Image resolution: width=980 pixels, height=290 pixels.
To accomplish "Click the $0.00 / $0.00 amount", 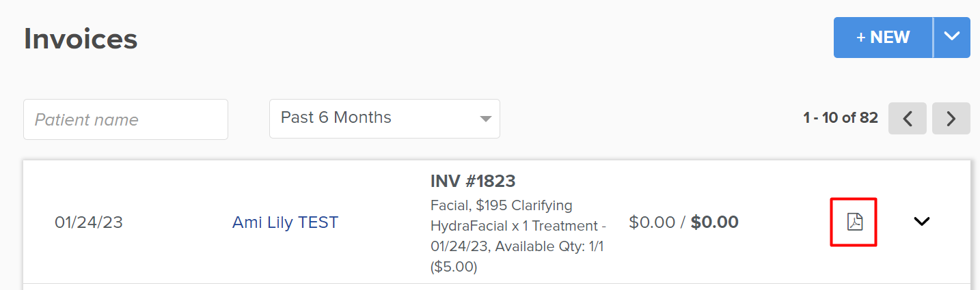I will [x=683, y=222].
